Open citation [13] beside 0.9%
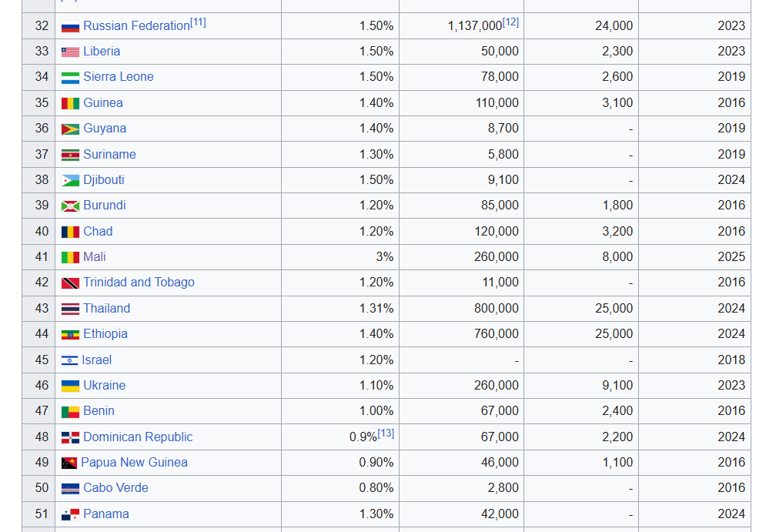766x532 pixels. click(x=386, y=433)
